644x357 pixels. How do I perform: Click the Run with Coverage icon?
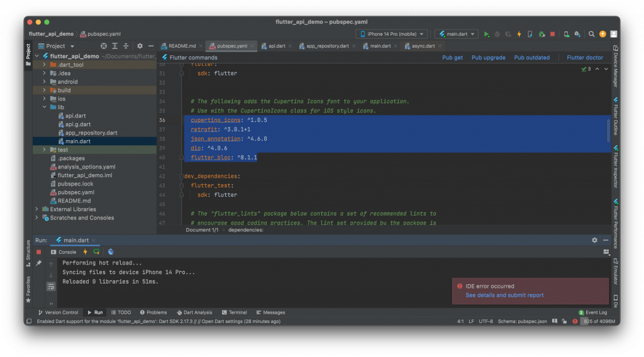508,34
